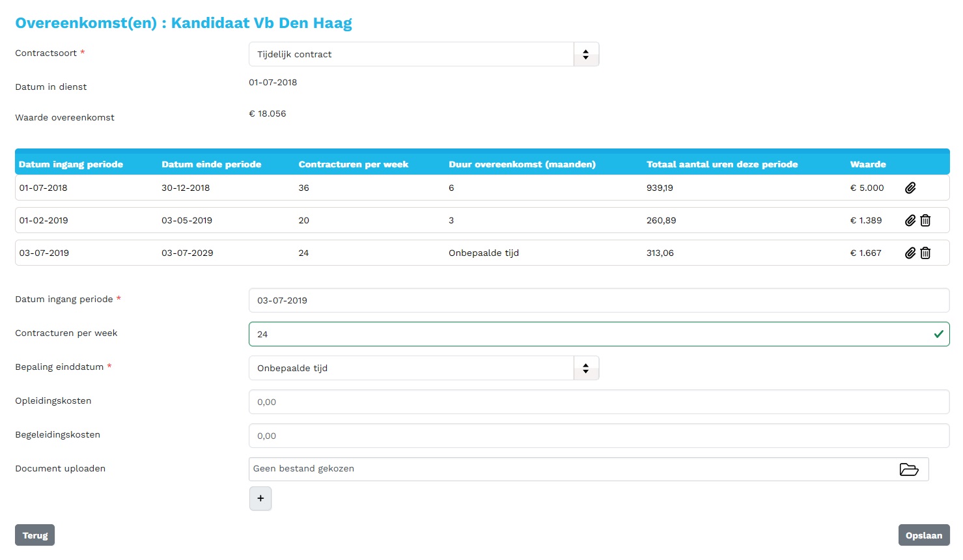Click the Datum einde periode column header
This screenshot has height=560, width=963.
tap(212, 164)
